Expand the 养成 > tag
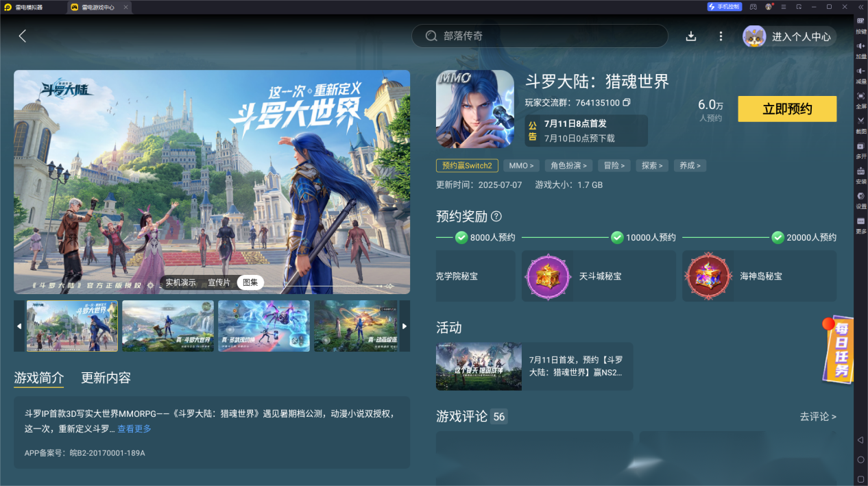This screenshot has width=868, height=486. click(x=690, y=165)
